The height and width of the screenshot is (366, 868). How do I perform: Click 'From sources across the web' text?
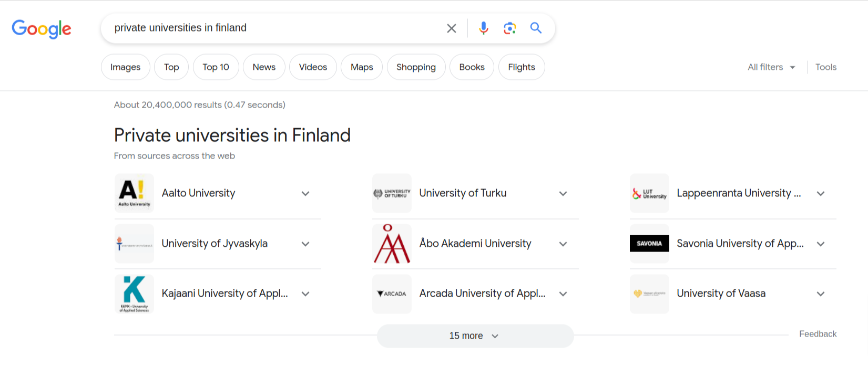175,156
